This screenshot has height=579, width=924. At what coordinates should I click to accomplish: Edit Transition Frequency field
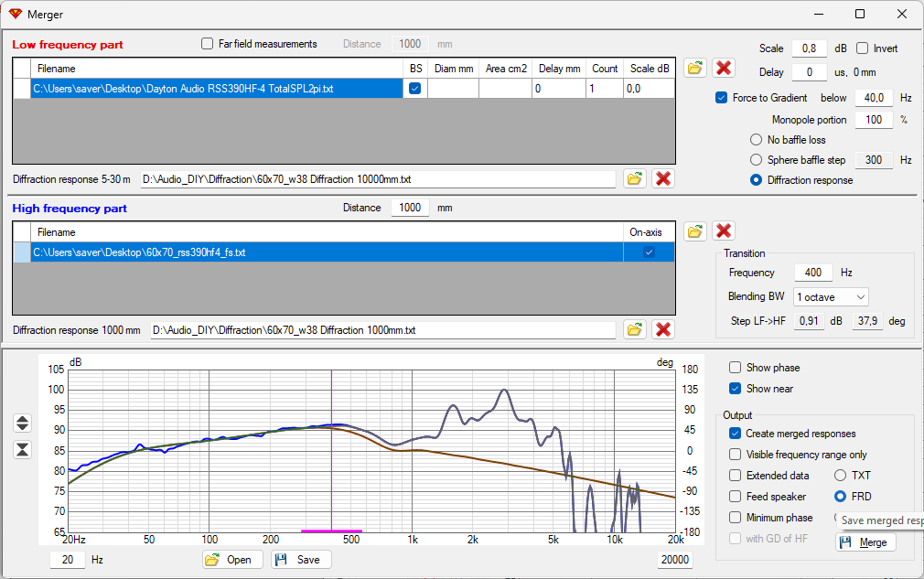813,273
